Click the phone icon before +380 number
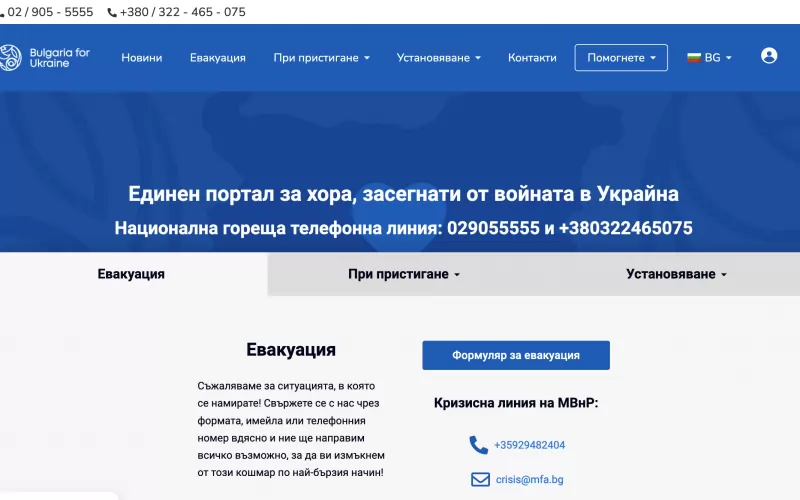The image size is (800, 500). click(x=112, y=13)
